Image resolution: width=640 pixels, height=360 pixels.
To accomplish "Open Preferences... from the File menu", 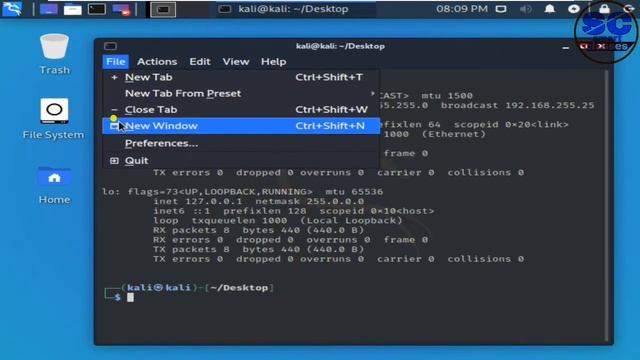I will point(241,143).
